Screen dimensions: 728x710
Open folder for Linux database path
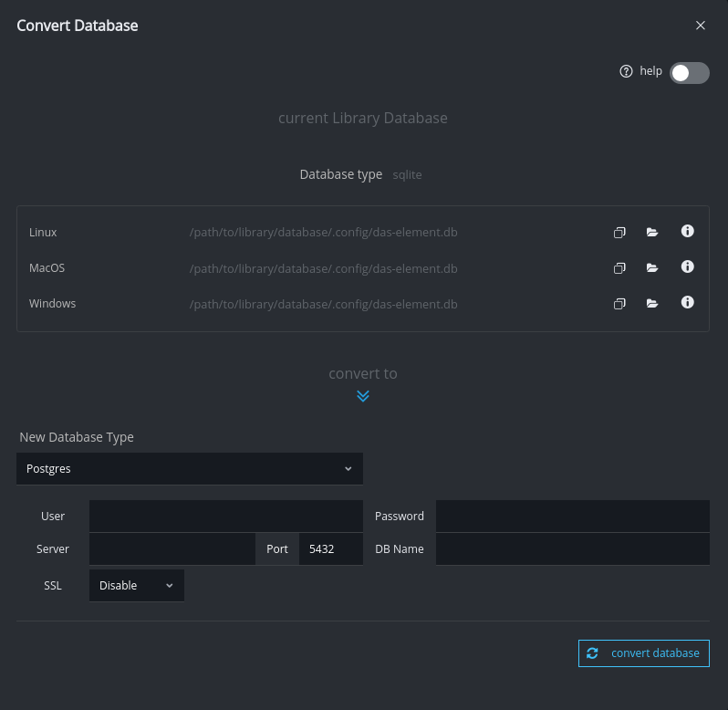click(652, 233)
